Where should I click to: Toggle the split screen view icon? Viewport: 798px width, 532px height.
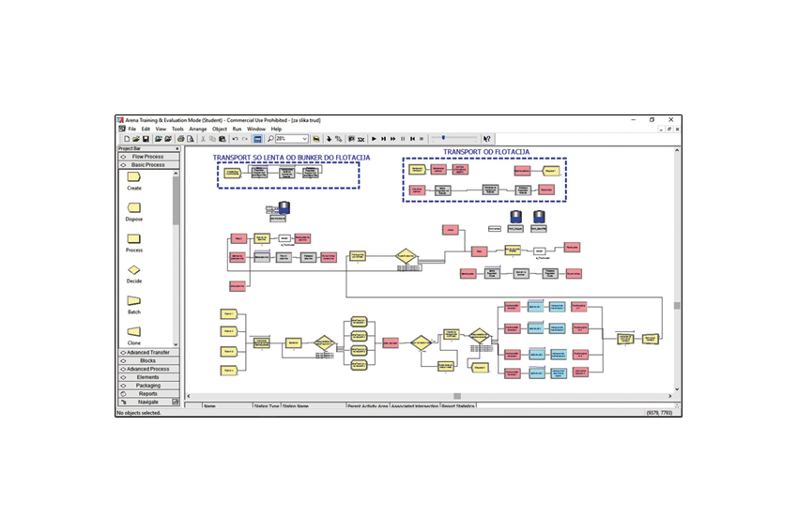pos(257,138)
